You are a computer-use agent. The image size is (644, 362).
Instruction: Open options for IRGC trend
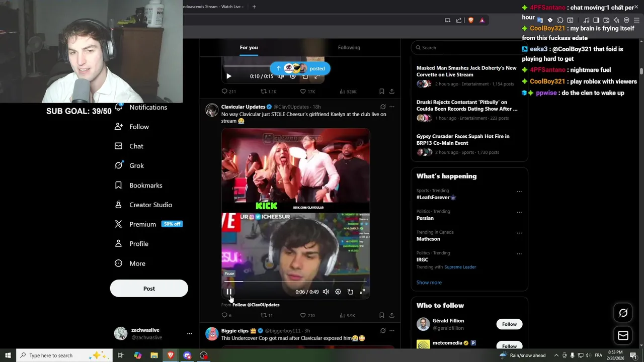[519, 254]
